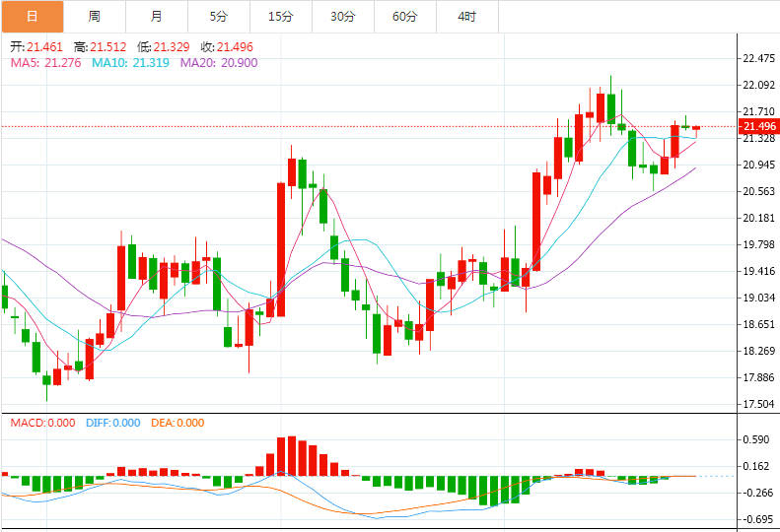Viewport: 780px width, 532px height.
Task: Click the 22.092 price axis label
Action: click(x=758, y=85)
